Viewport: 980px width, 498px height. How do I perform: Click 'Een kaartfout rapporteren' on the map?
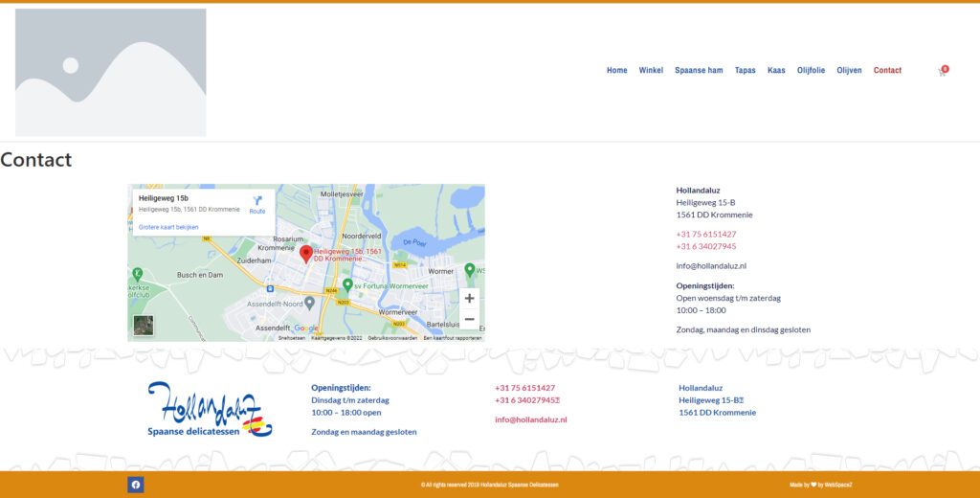pos(453,338)
